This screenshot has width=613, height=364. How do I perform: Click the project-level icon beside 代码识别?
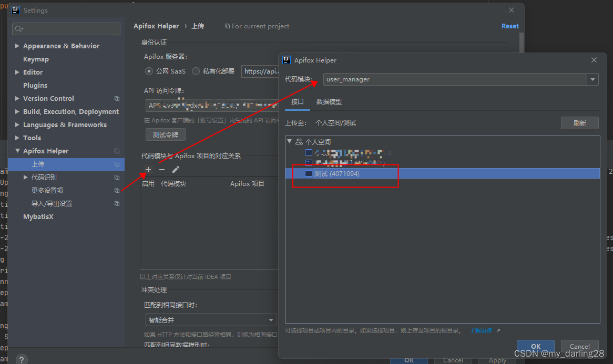[x=117, y=178]
